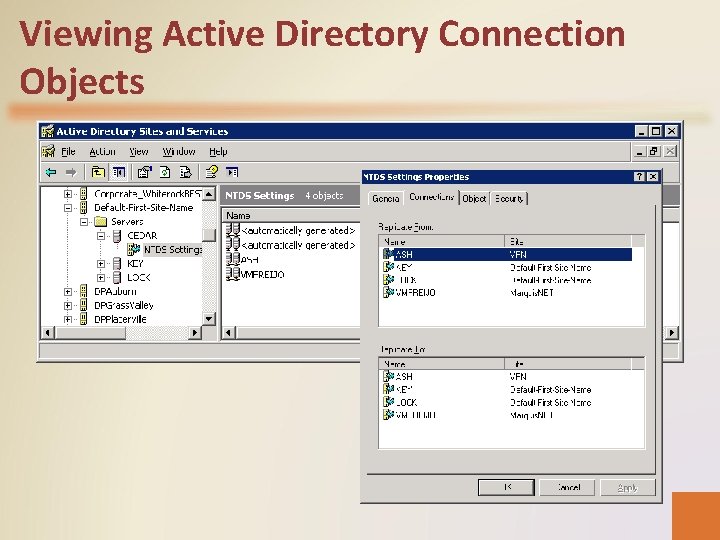Toggle the Show/Hide console tree icon
720x540 pixels.
pyautogui.click(x=118, y=173)
